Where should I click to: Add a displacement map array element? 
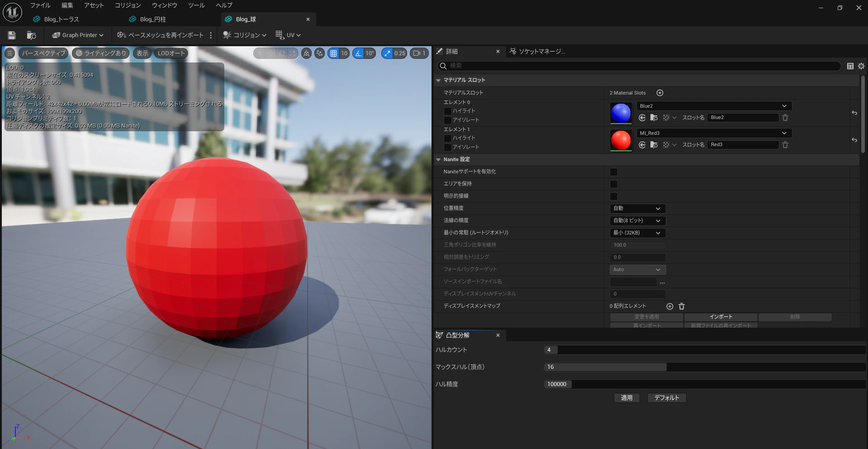(670, 306)
